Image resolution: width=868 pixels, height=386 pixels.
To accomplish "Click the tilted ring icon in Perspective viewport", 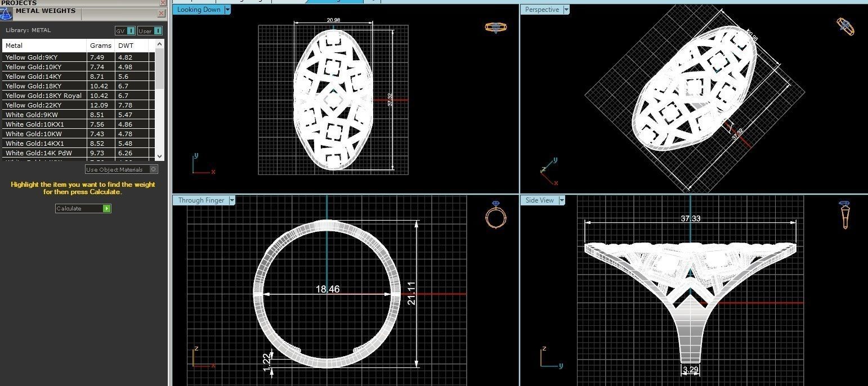I will point(845,26).
